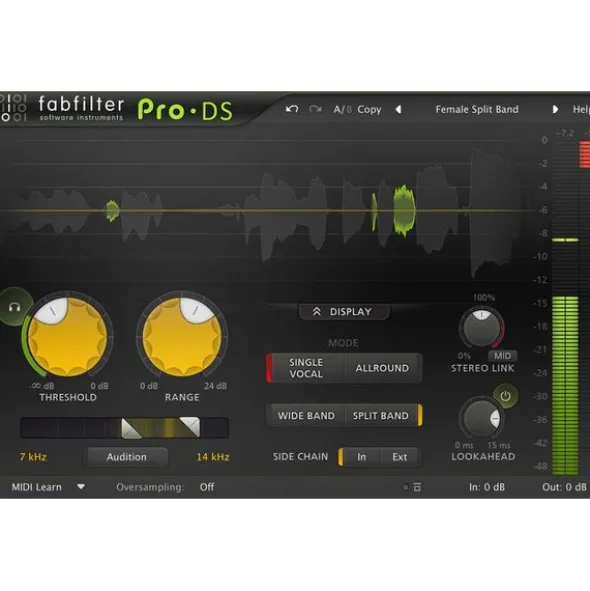
Task: Click the Range knob
Action: pos(182,336)
